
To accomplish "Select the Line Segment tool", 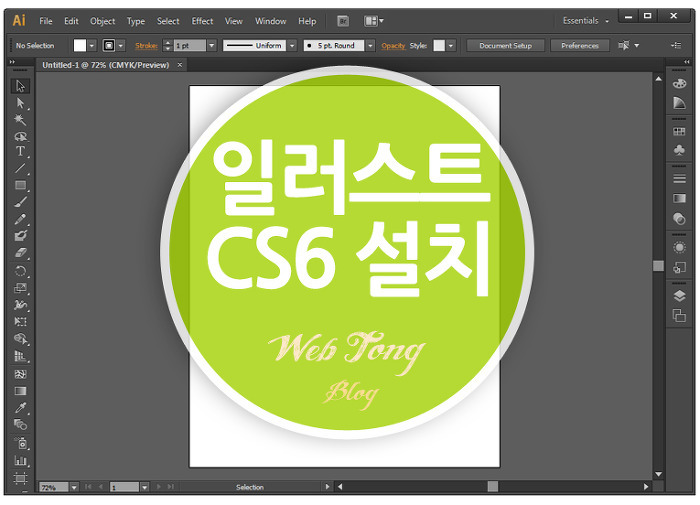I will pyautogui.click(x=20, y=168).
